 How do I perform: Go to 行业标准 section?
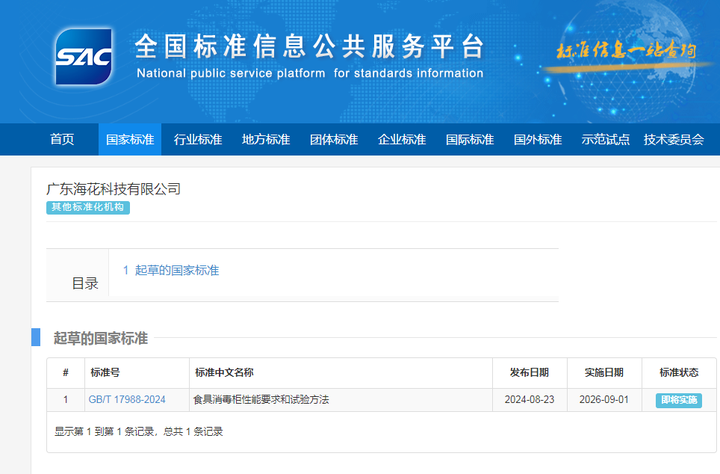pyautogui.click(x=198, y=139)
